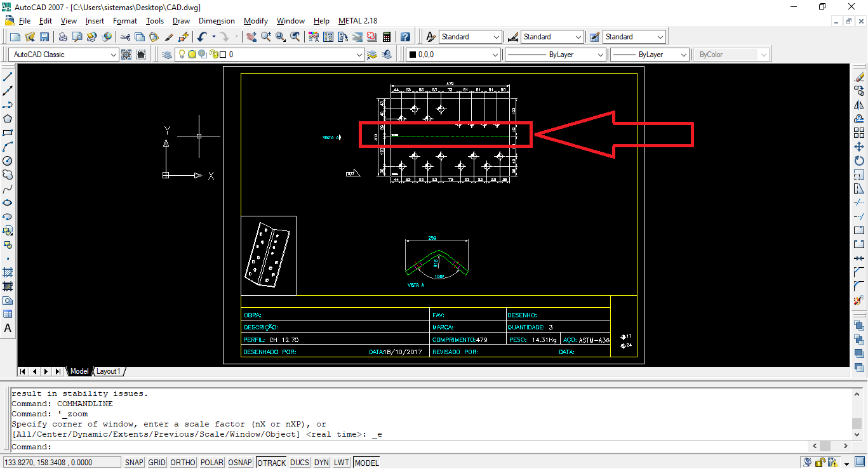Viewport: 868px width, 469px height.
Task: Open the Layer Properties Manager
Action: (166, 55)
